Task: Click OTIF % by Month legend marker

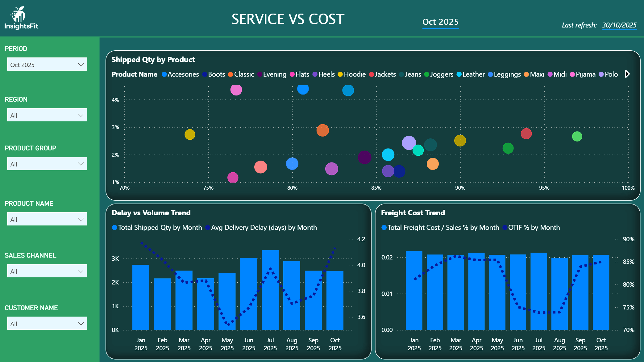Action: coord(505,228)
